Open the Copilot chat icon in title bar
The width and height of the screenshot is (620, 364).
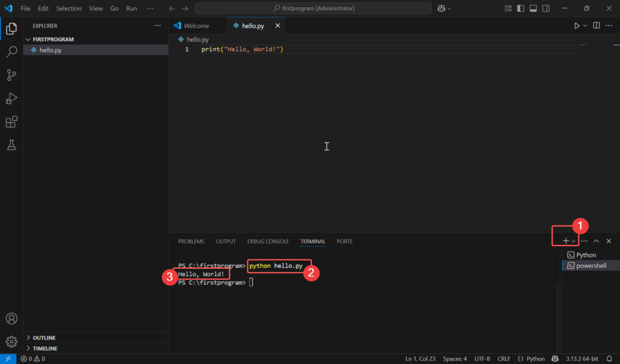coord(441,8)
